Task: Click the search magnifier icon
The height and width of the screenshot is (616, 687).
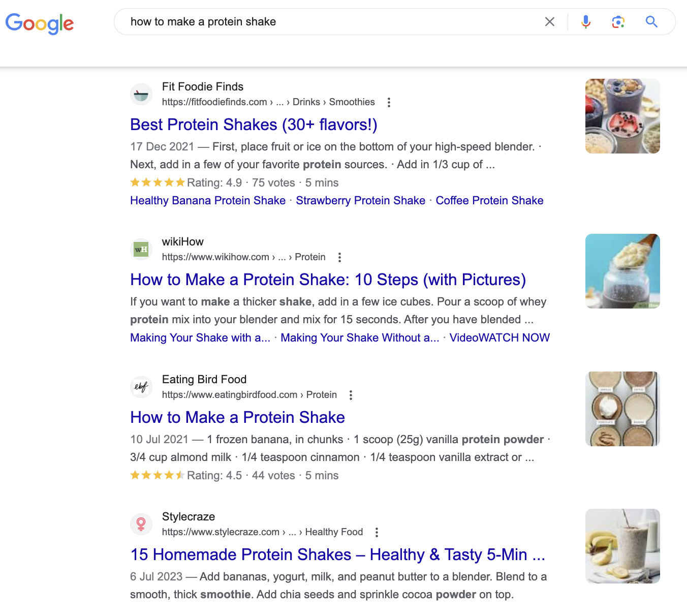Action: 651,22
